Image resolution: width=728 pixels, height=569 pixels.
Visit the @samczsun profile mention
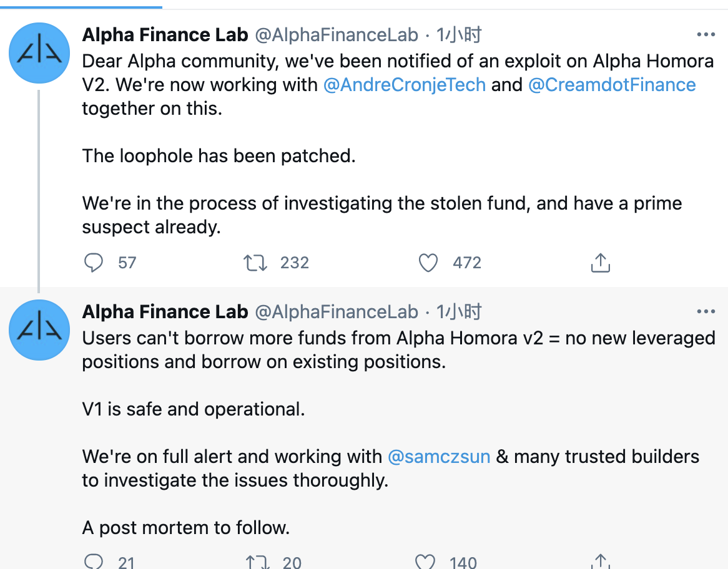click(439, 456)
